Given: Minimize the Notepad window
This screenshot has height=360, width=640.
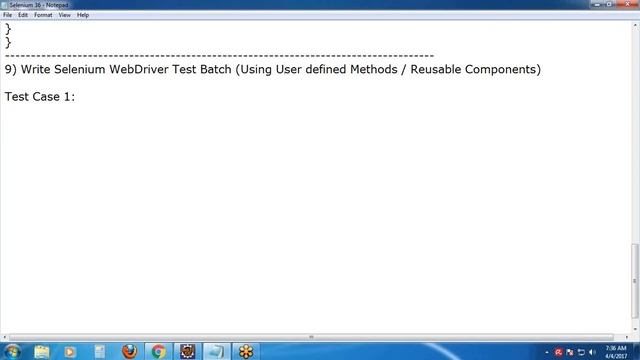Looking at the screenshot, I should pyautogui.click(x=598, y=4).
